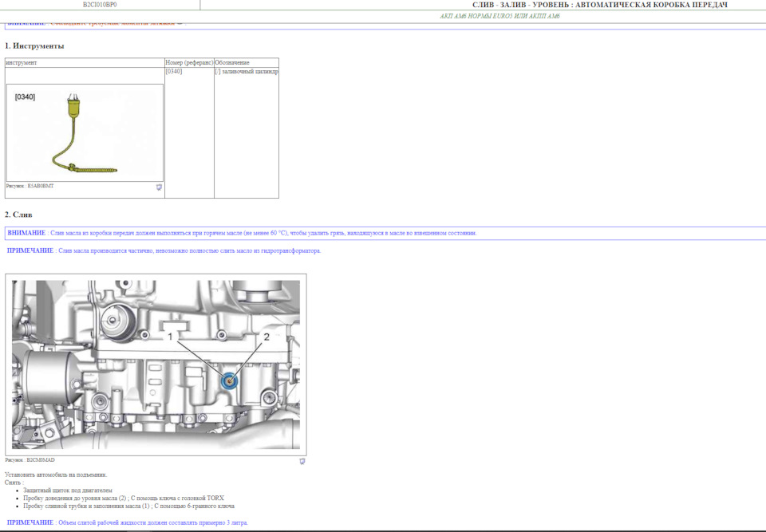The width and height of the screenshot is (766, 532).
Task: Click the 'инструмент' table column header
Action: 85,62
